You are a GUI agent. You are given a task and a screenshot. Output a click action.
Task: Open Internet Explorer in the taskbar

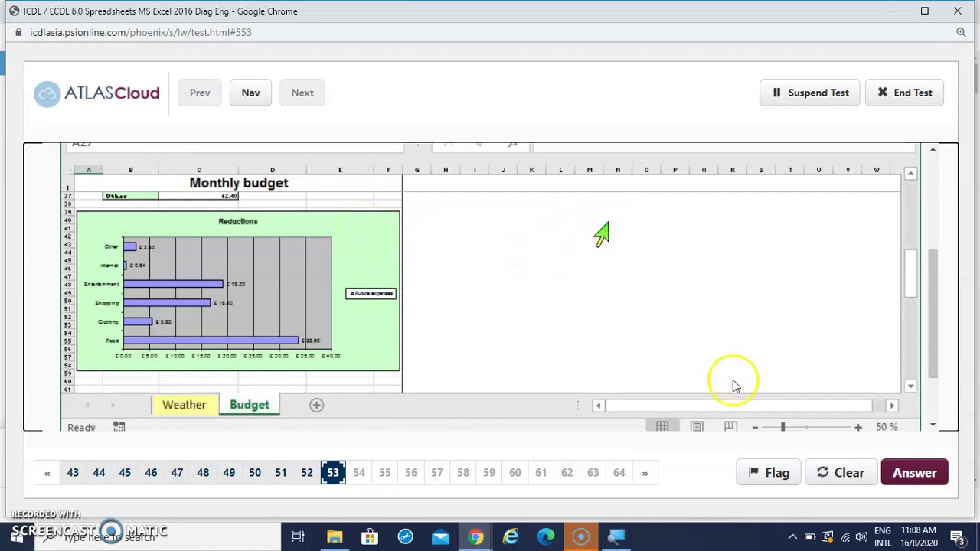[511, 536]
